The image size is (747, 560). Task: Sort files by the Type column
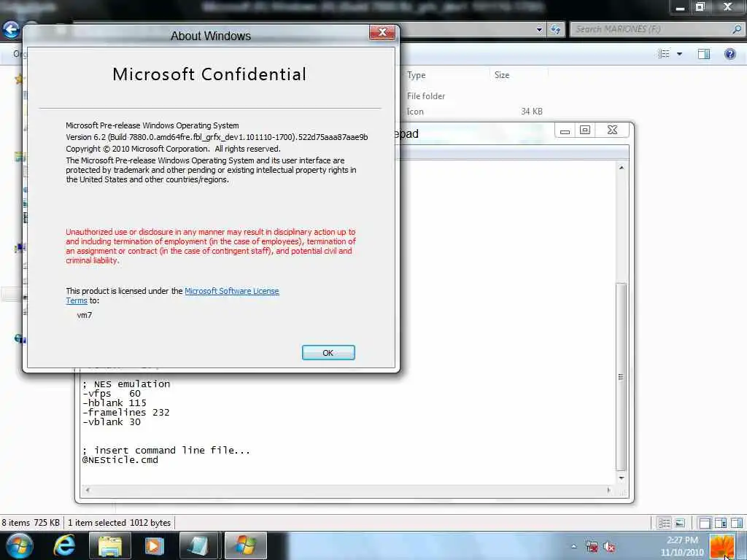click(416, 75)
